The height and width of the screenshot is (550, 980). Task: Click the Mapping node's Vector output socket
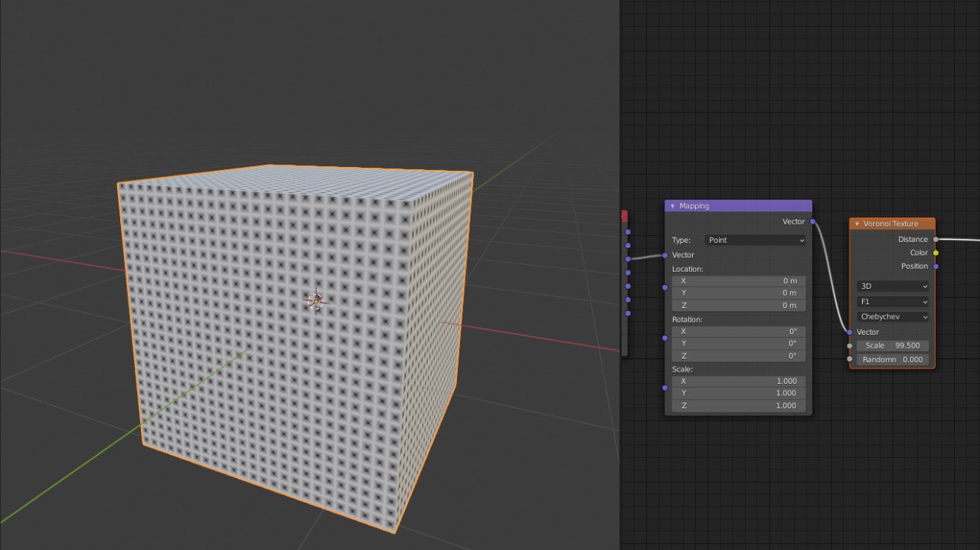pos(812,222)
